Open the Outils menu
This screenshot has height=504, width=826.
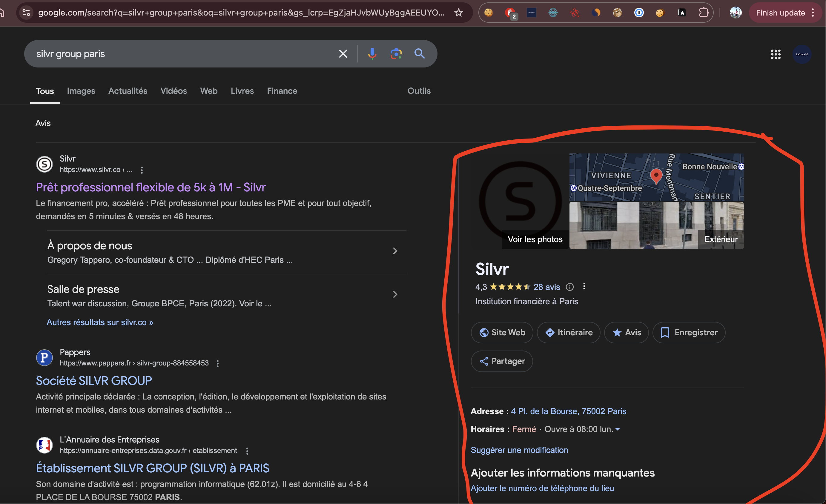click(419, 91)
